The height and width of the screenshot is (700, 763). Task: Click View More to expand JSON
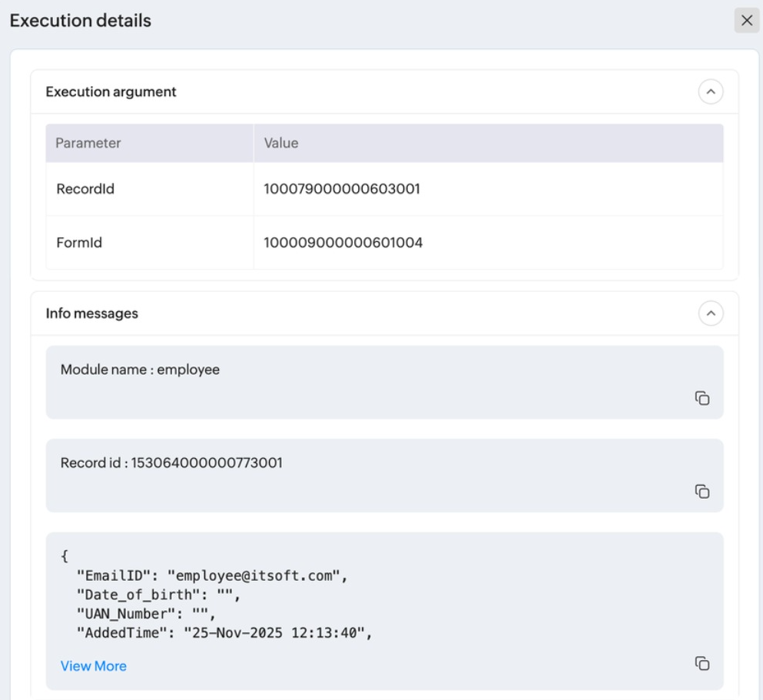(x=94, y=666)
